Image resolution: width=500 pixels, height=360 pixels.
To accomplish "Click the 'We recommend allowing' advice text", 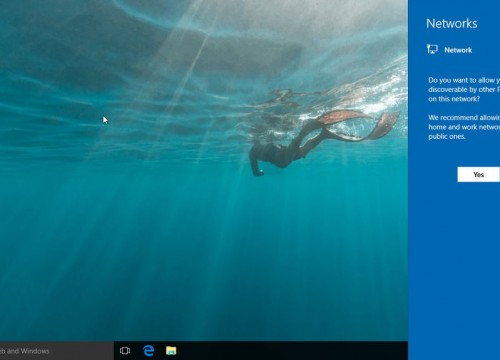I will pyautogui.click(x=464, y=127).
